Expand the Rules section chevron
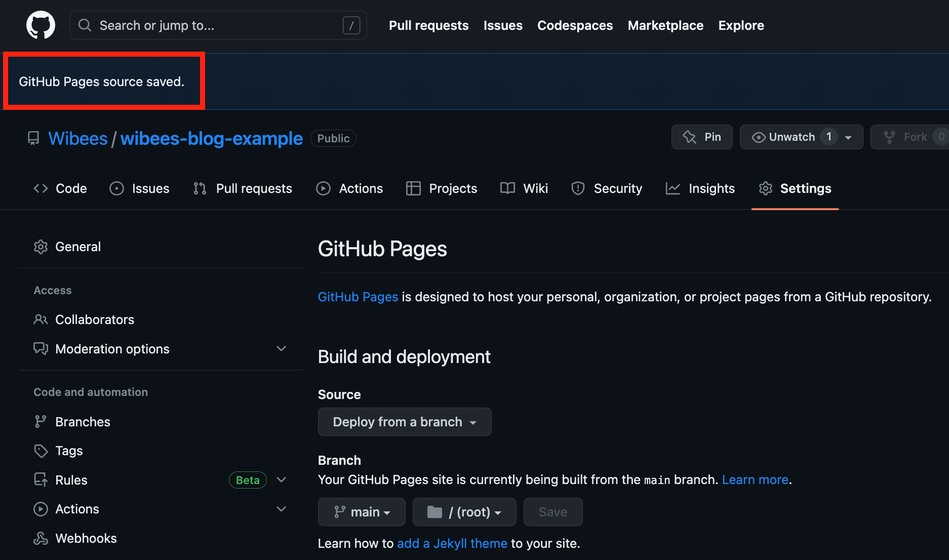 pos(282,479)
